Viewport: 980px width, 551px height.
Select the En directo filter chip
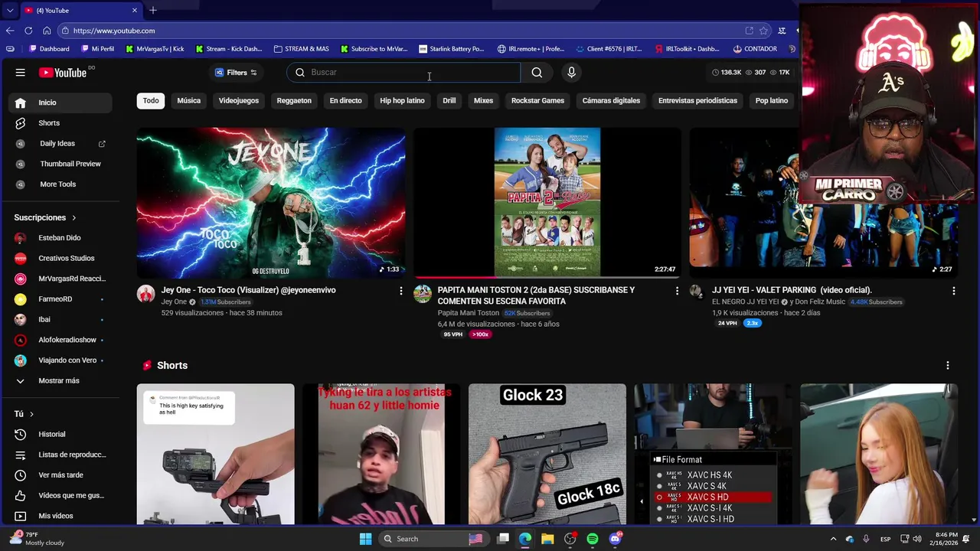point(345,100)
